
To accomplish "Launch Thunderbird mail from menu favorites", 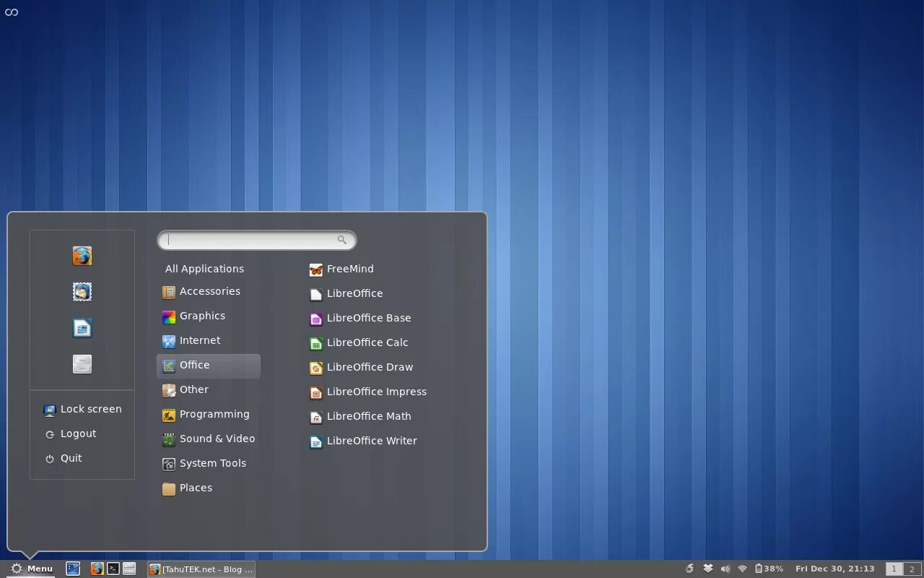I will click(x=82, y=292).
